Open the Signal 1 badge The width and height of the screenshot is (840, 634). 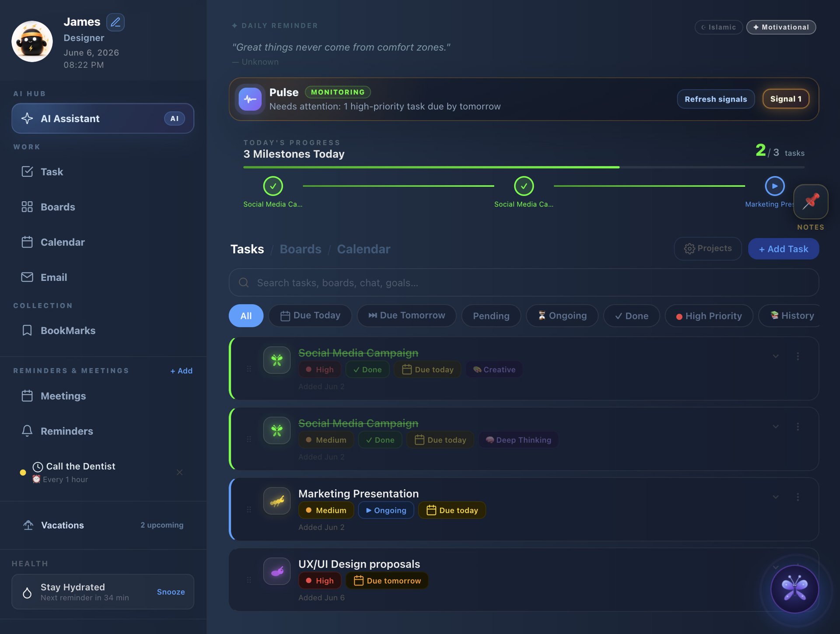tap(786, 99)
